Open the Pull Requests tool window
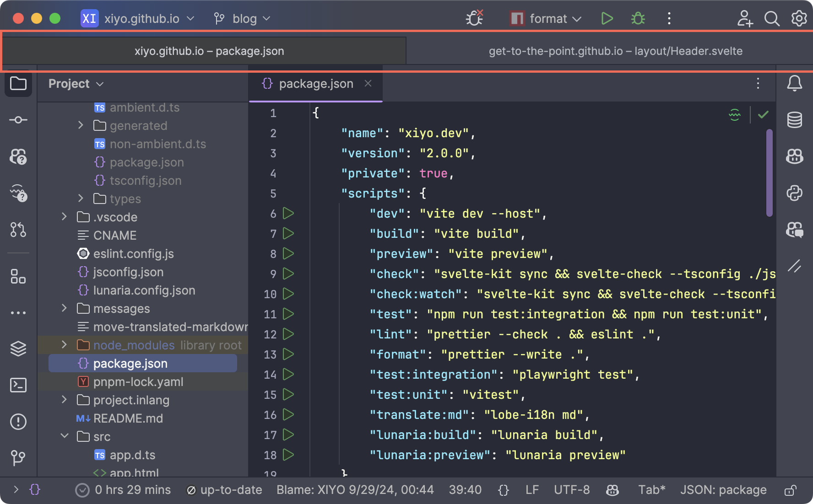Image resolution: width=813 pixels, height=504 pixels. pos(18,230)
